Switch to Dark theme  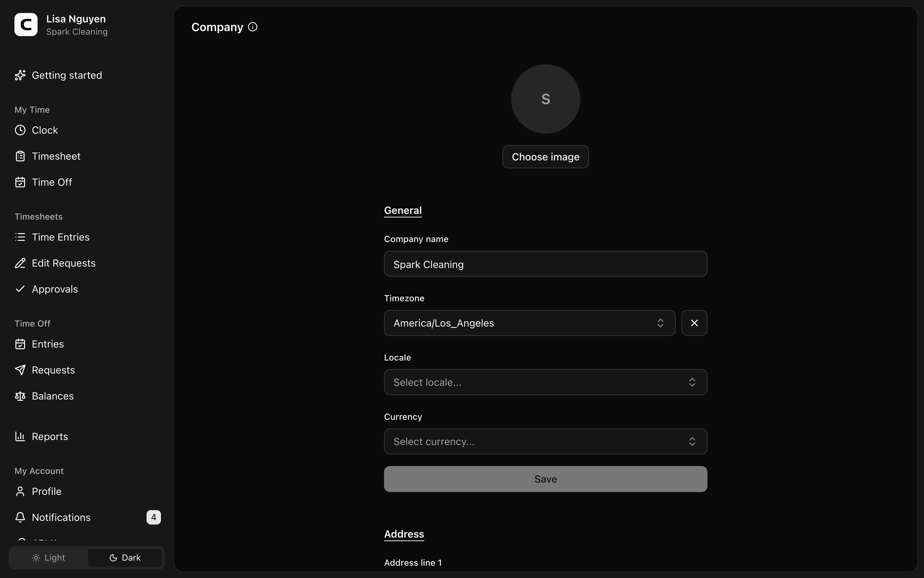[x=125, y=558]
